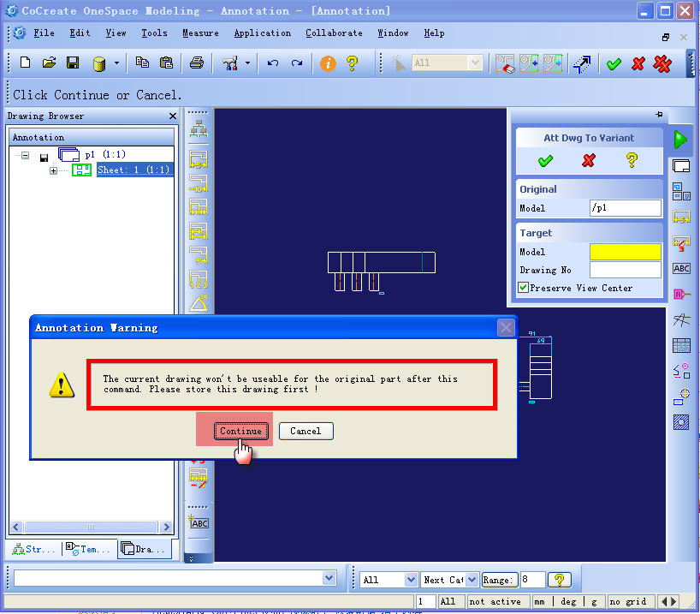Open the All selection filter dropdown in top toolbar
The height and width of the screenshot is (614, 700).
tap(475, 63)
